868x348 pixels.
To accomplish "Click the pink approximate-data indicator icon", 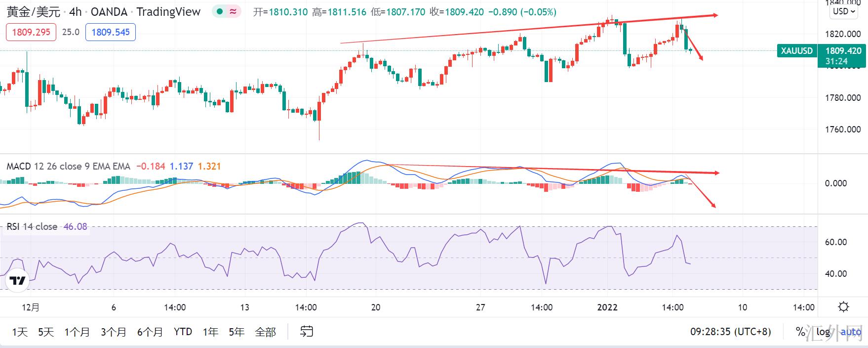I will (233, 12).
